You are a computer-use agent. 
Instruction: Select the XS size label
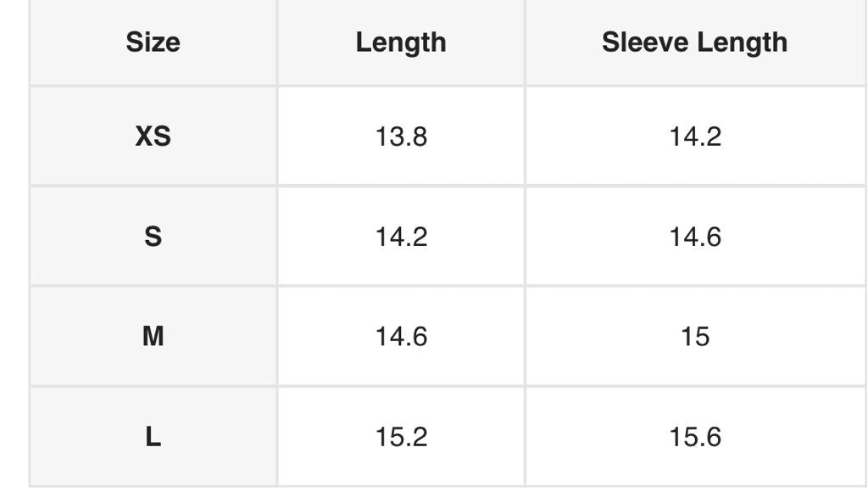point(153,136)
